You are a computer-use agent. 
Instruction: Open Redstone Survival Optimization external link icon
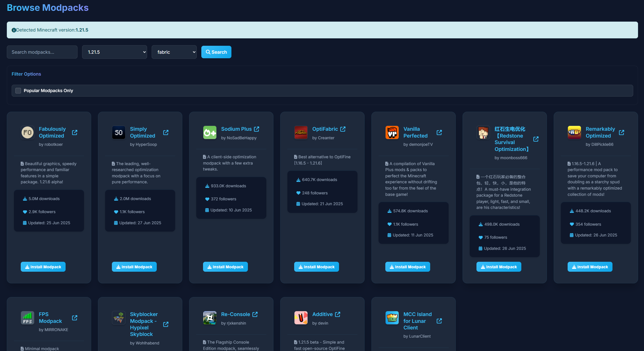(x=536, y=139)
